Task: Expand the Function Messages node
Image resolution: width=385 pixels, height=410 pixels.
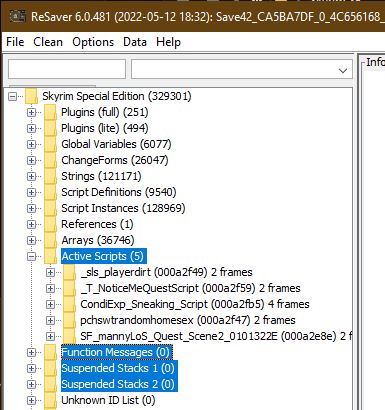Action: tap(31, 352)
